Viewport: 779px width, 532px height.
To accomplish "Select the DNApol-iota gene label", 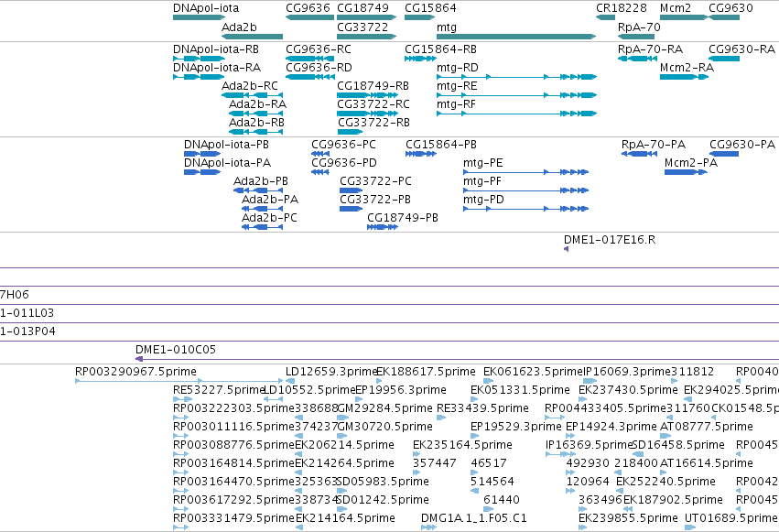I will tap(206, 8).
